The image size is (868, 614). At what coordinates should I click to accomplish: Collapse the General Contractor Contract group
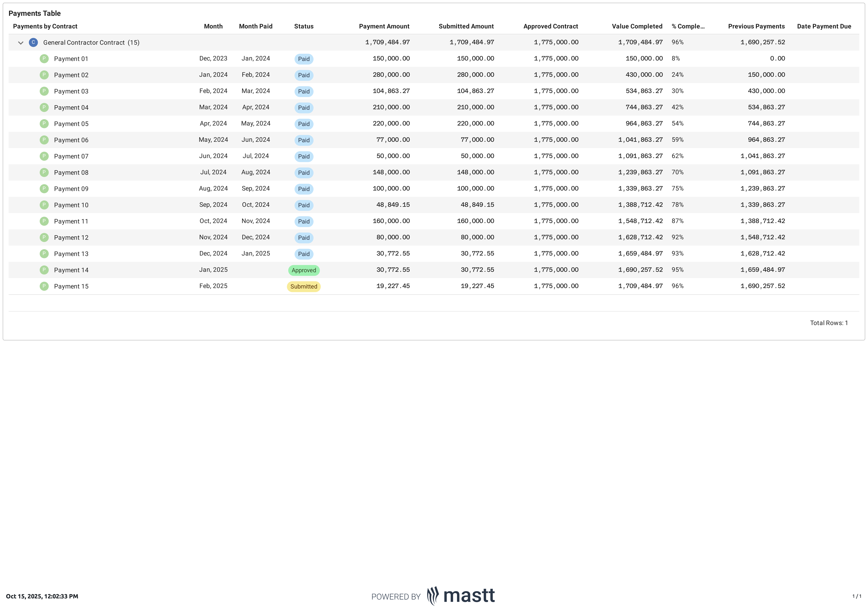(x=21, y=43)
